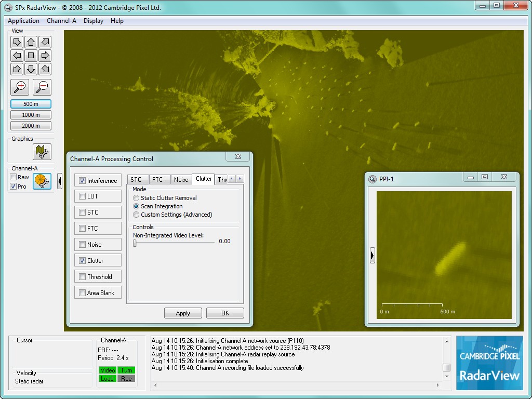Pan view left with the arrow button
The height and width of the screenshot is (399, 532).
(17, 55)
